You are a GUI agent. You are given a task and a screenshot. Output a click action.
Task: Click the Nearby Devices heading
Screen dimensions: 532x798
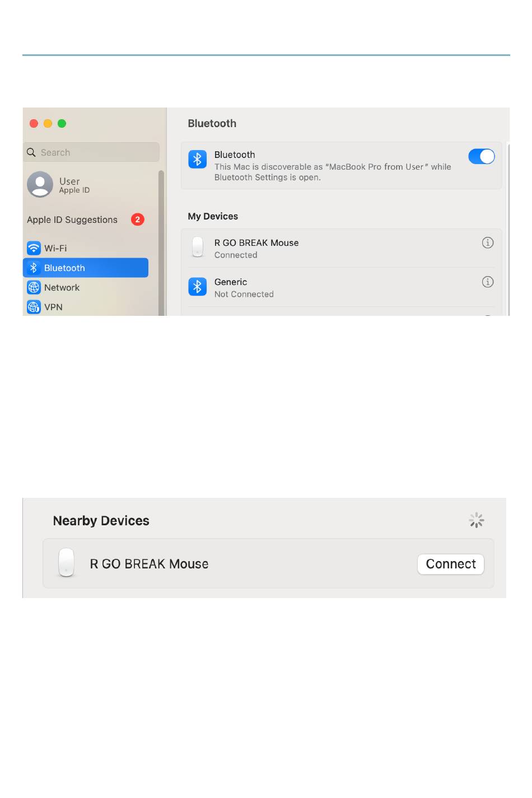click(101, 521)
